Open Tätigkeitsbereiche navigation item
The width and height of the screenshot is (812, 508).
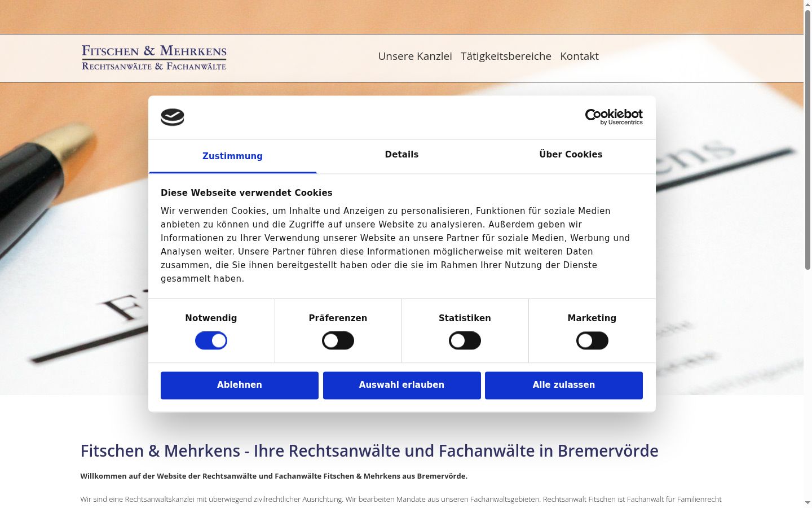pyautogui.click(x=506, y=56)
